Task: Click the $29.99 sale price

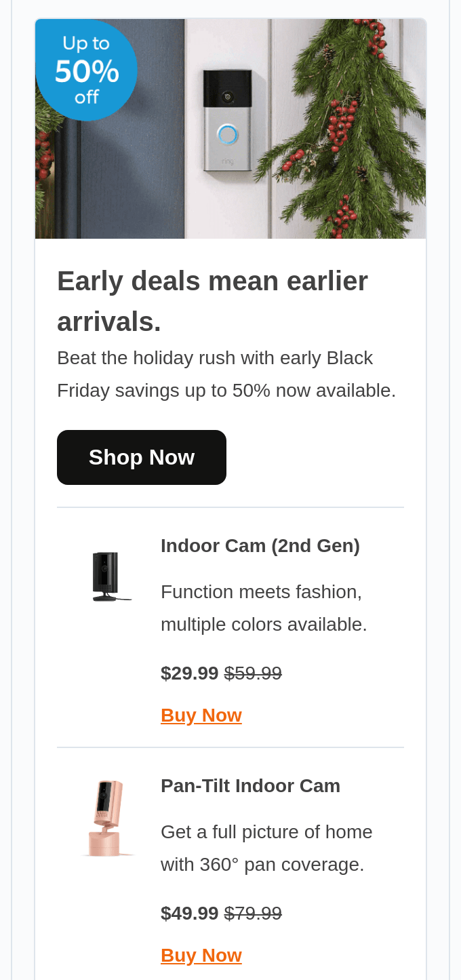Action: click(x=190, y=673)
